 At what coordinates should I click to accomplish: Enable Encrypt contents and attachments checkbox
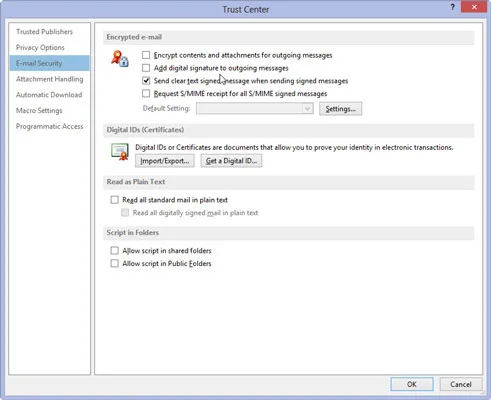pyautogui.click(x=146, y=55)
